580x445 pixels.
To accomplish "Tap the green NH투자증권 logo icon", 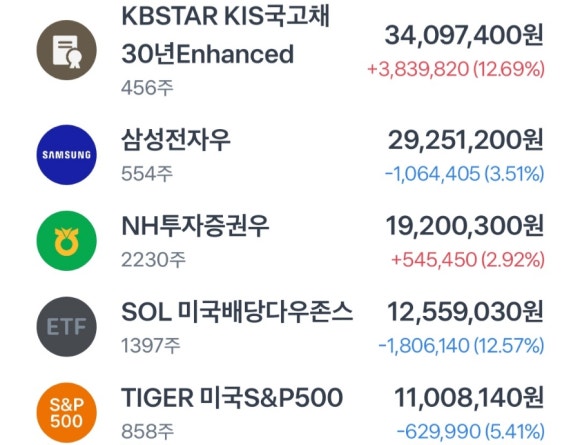I will point(67,241).
